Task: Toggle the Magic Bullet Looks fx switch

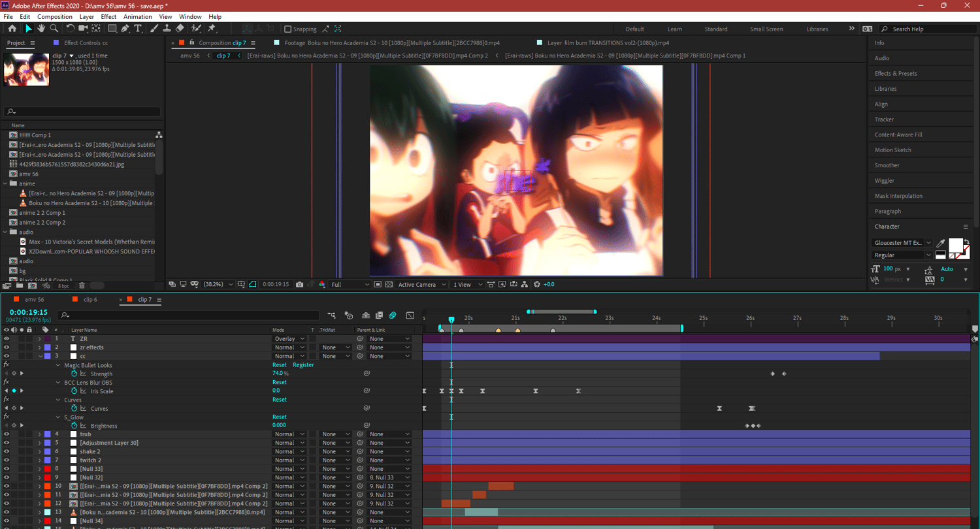Action: coord(7,365)
